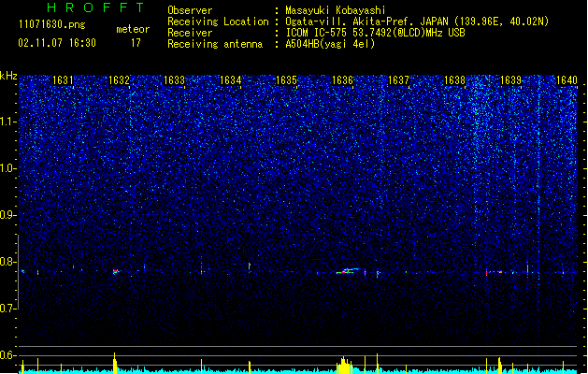Click the 0.7 kHz axis label

point(8,309)
